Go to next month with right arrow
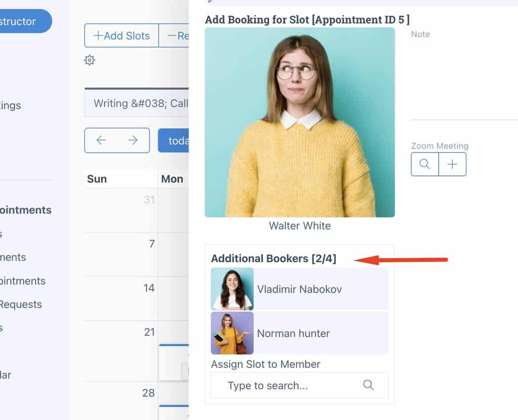The image size is (518, 420). click(x=133, y=141)
